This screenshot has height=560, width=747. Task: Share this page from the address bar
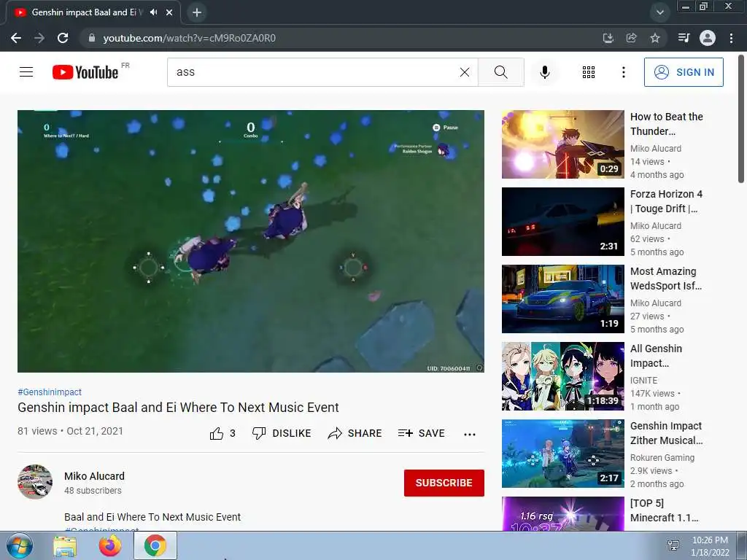[x=631, y=38]
